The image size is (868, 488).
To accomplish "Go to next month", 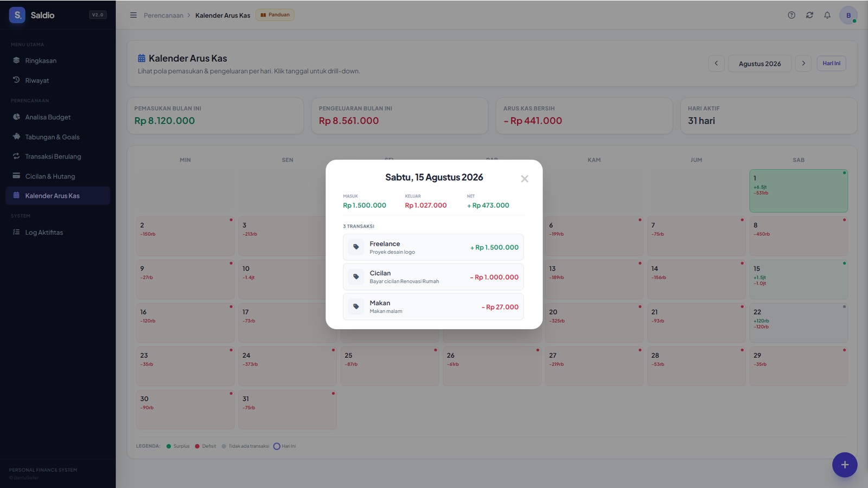I will click(x=803, y=63).
